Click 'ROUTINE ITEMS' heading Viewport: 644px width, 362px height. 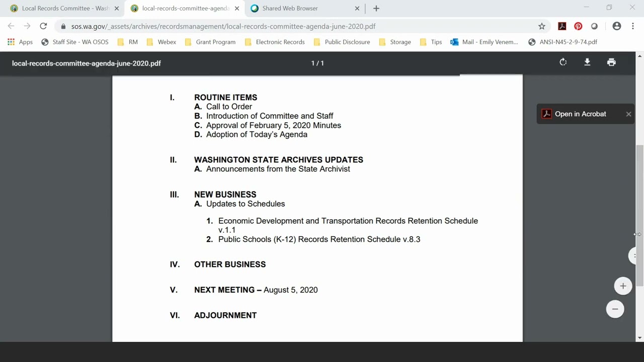225,98
